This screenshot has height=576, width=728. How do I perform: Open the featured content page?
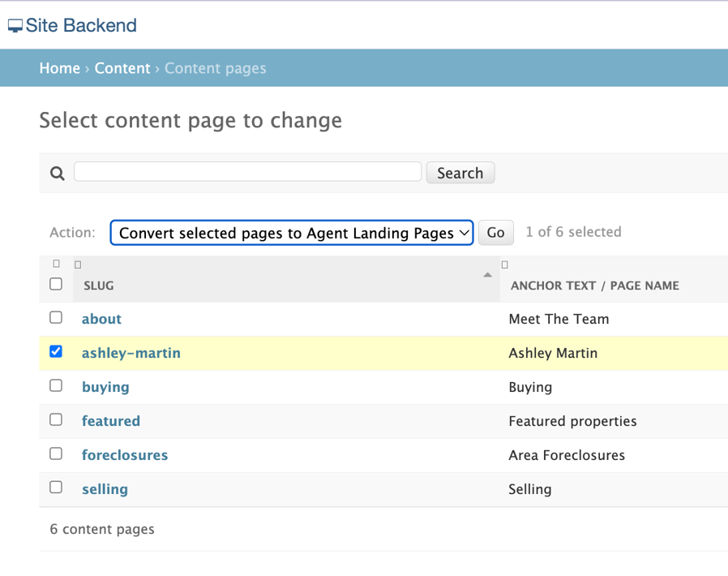[x=111, y=421]
